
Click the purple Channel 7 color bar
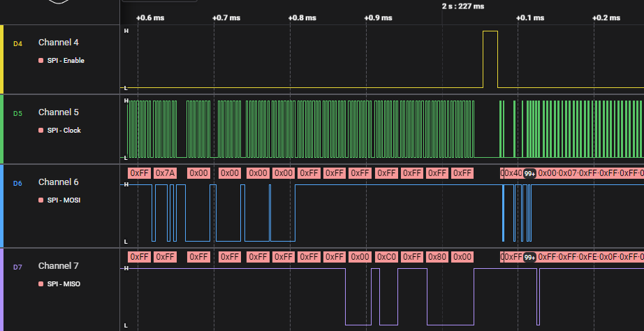[1, 290]
